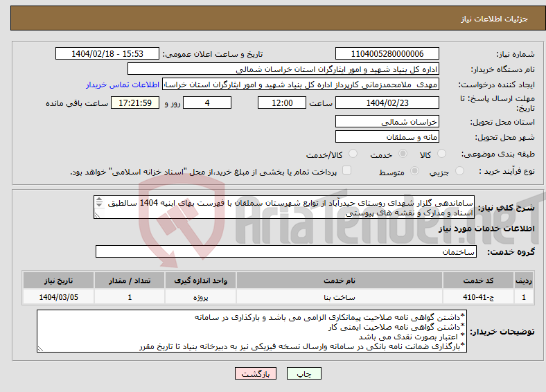
Task: Click the چاپ print button
Action: coord(303,373)
